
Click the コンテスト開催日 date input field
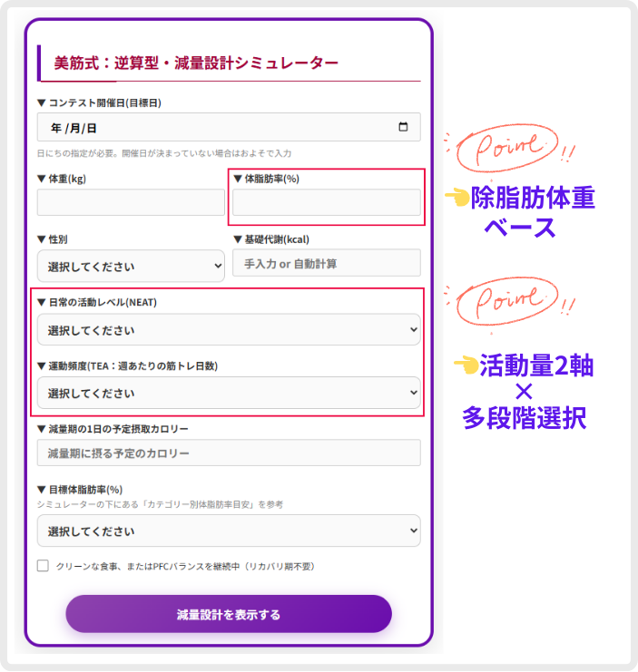pos(229,127)
